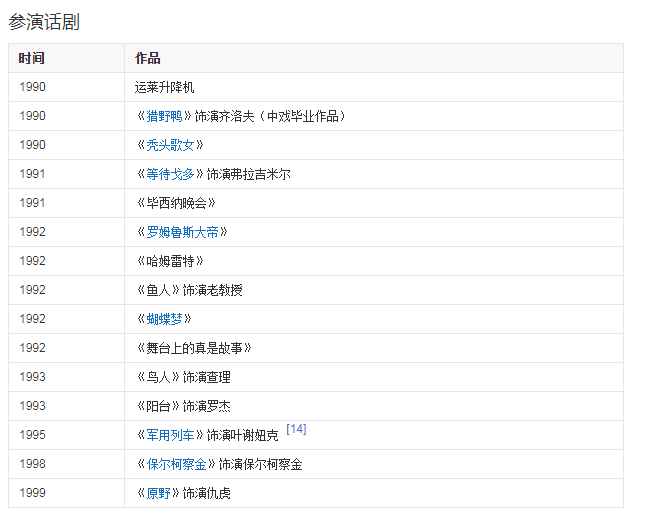650x516 pixels.
Task: Select the 《舞台上的真是故事》 cell
Action: click(193, 348)
